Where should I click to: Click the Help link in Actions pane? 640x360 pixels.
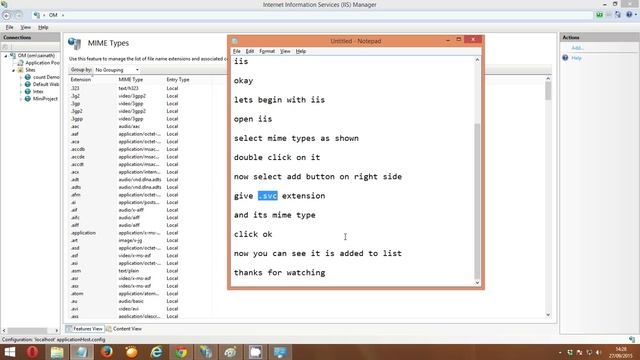576,58
